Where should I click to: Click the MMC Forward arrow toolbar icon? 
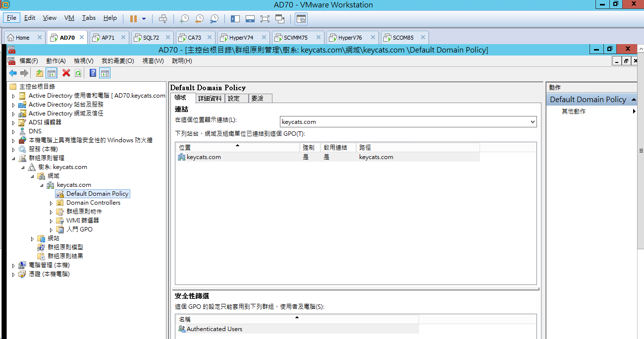tap(24, 73)
